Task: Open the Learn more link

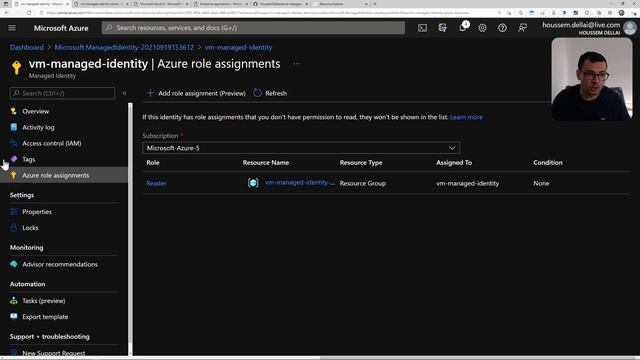Action: coord(466,117)
